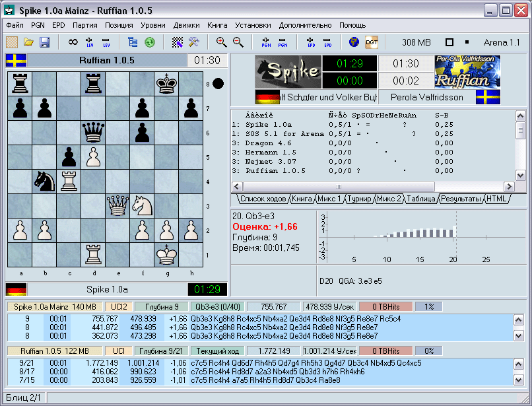This screenshot has height=406, width=532.
Task: Switch to the Турнир tab
Action: tap(359, 199)
